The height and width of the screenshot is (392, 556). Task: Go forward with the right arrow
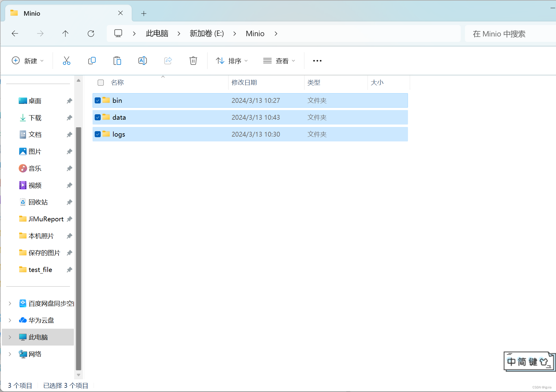click(x=40, y=33)
